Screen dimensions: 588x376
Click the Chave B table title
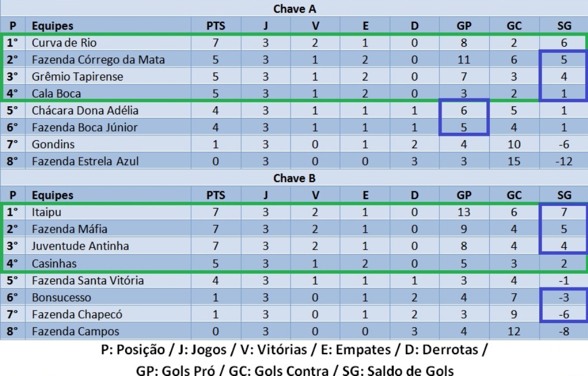[x=294, y=178]
